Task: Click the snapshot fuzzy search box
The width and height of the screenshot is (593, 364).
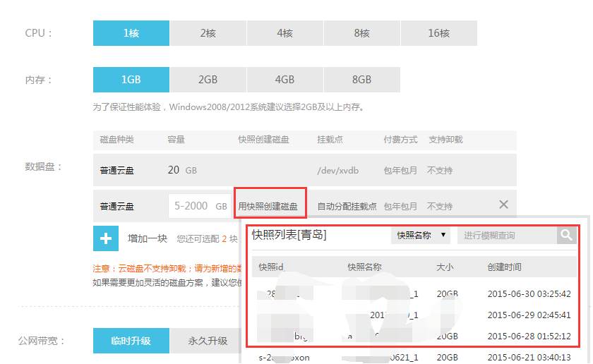Action: (x=506, y=235)
